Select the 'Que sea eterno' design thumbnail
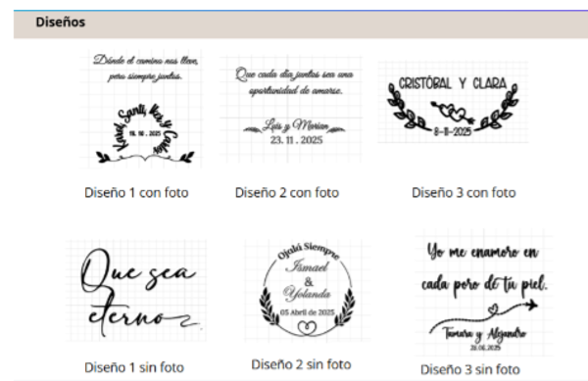This screenshot has height=381, width=588. pyautogui.click(x=136, y=291)
